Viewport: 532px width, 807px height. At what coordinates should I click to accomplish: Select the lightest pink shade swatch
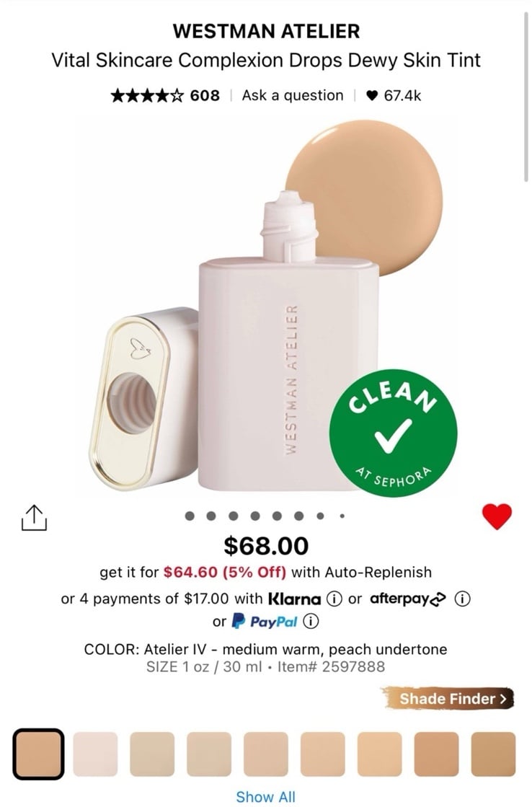[x=96, y=754]
